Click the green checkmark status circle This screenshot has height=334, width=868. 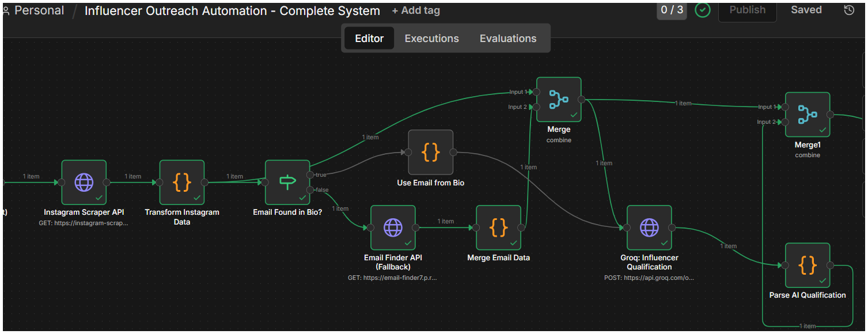tap(703, 10)
